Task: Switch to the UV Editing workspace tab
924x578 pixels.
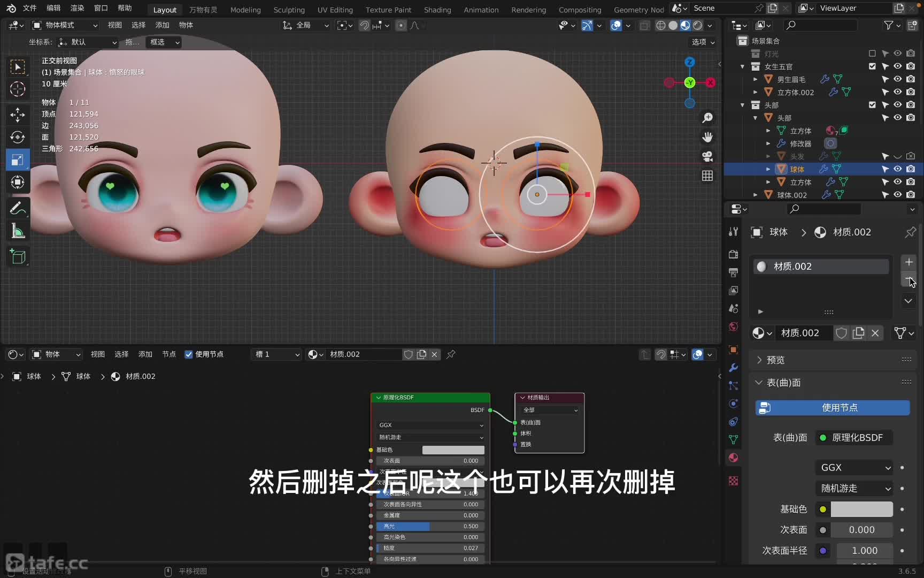Action: pos(335,10)
